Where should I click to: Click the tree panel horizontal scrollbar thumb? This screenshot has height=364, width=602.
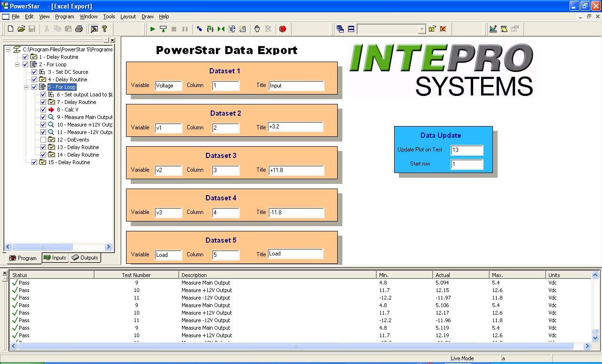[x=42, y=247]
